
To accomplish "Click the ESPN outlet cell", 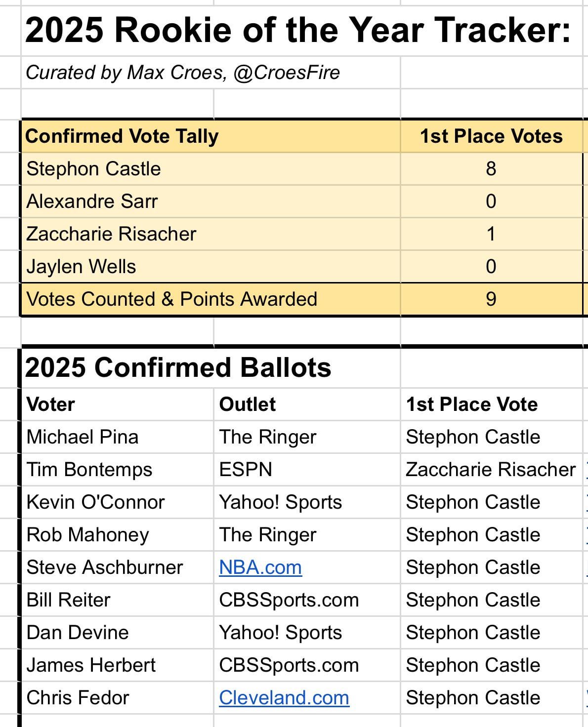I will coord(246,470).
